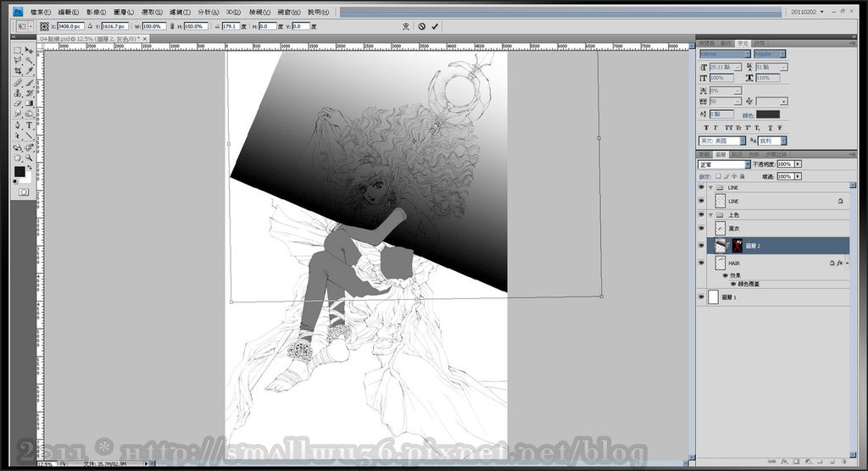Select the Move tool

(x=29, y=50)
